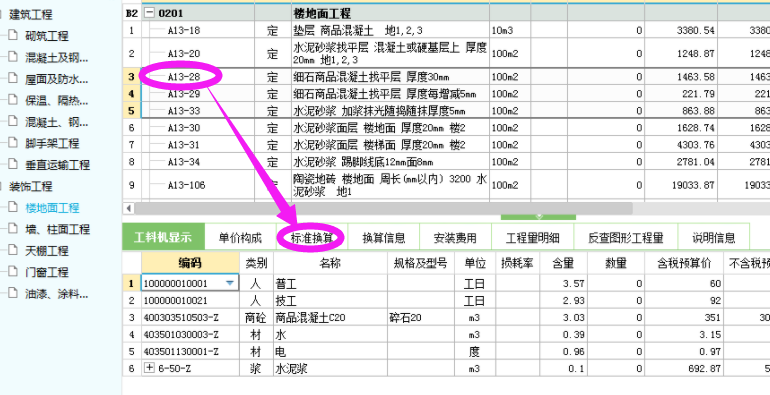Click the 含税预算价 column header

click(x=684, y=263)
